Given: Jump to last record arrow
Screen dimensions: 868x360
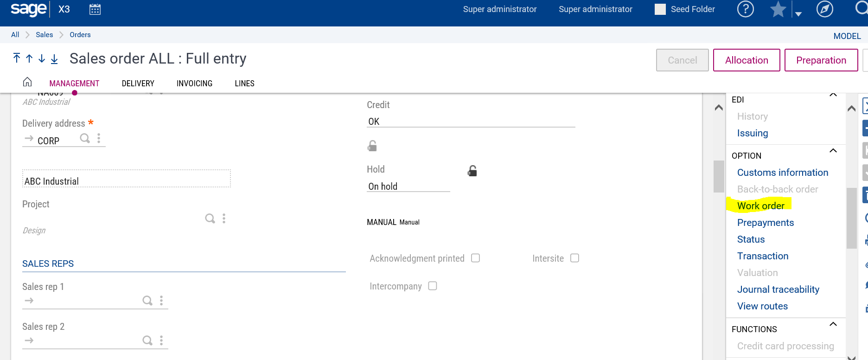Looking at the screenshot, I should pyautogui.click(x=54, y=58).
